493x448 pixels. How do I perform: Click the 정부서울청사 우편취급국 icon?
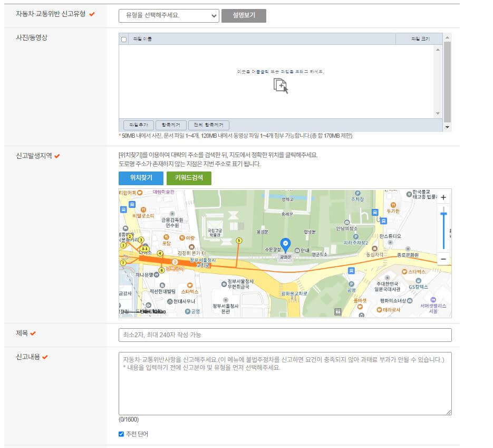tap(224, 284)
